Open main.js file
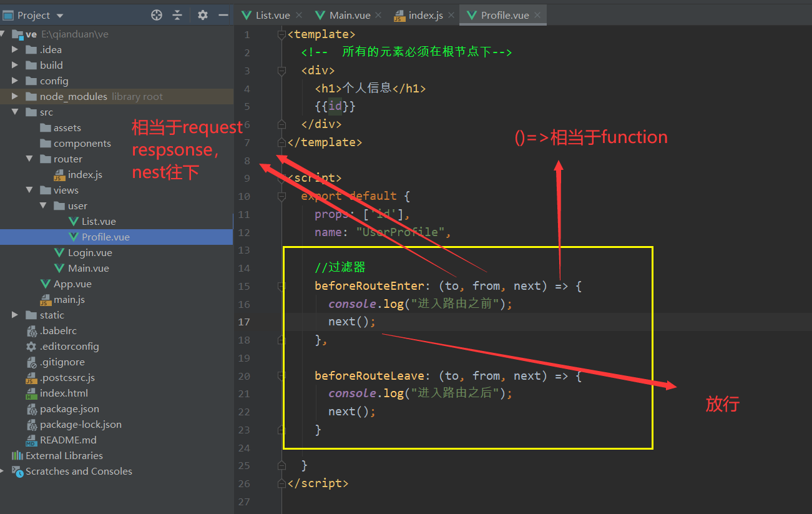This screenshot has width=812, height=514. coord(69,300)
